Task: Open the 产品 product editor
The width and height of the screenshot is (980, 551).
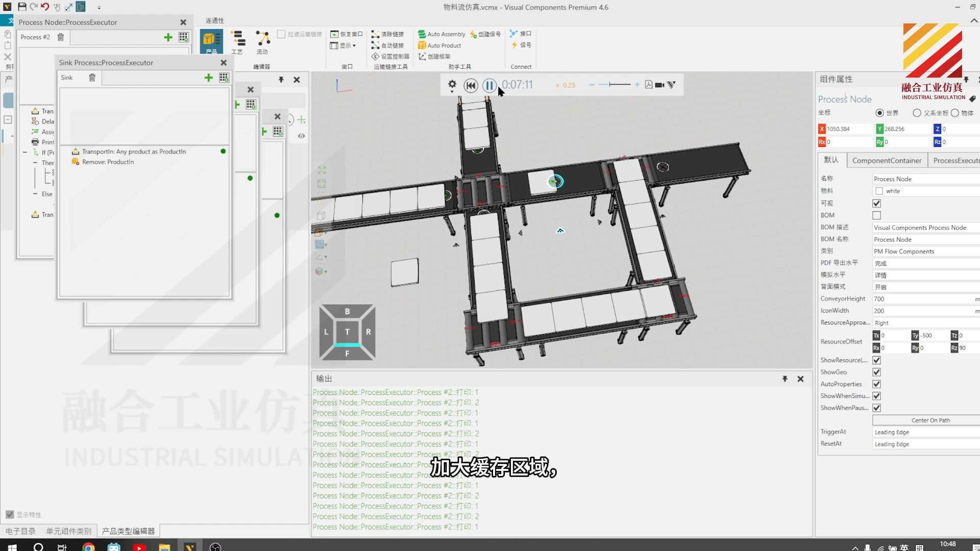Action: (211, 42)
